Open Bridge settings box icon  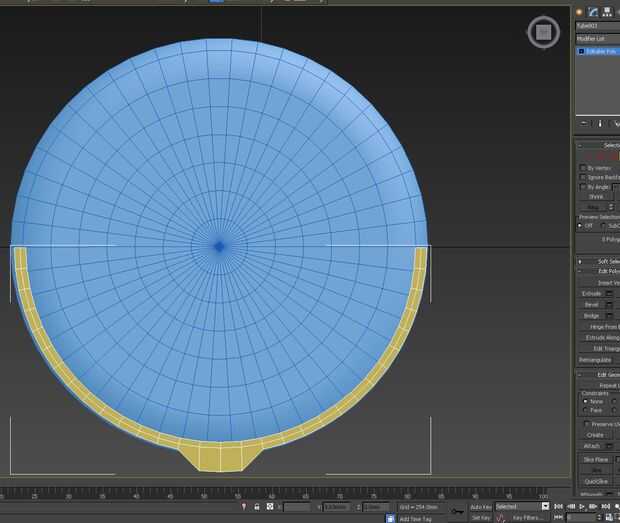[x=609, y=316]
